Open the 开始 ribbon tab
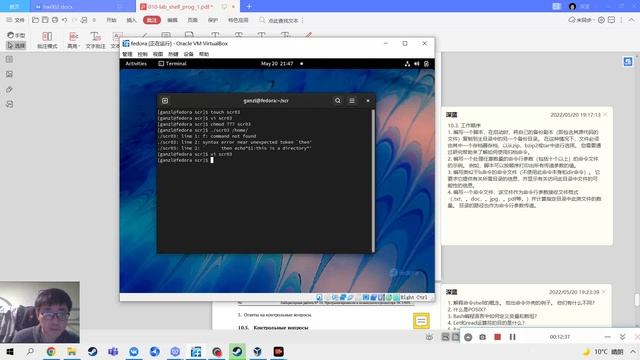Screen dimensions: 640x360 (111, 20)
